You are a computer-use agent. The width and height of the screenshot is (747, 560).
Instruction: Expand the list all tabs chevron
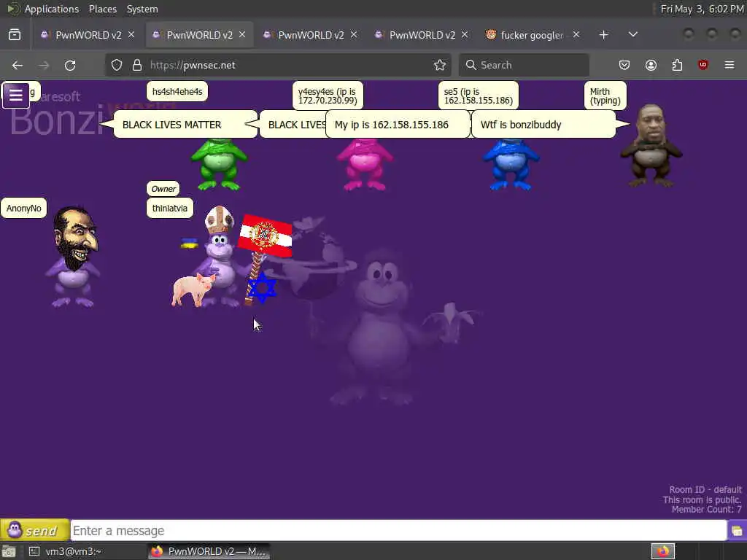[633, 35]
